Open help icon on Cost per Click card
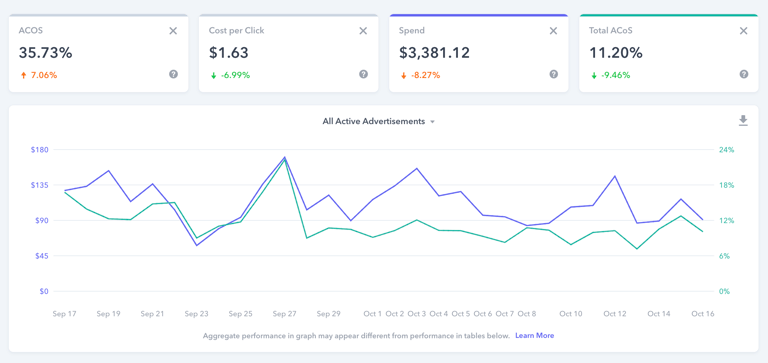This screenshot has height=363, width=768. tap(363, 74)
